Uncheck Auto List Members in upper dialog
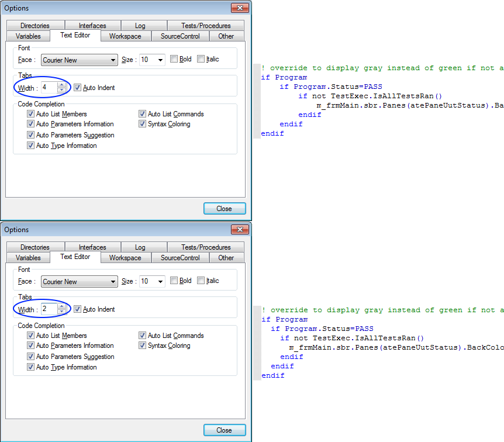The width and height of the screenshot is (504, 442). click(x=30, y=114)
